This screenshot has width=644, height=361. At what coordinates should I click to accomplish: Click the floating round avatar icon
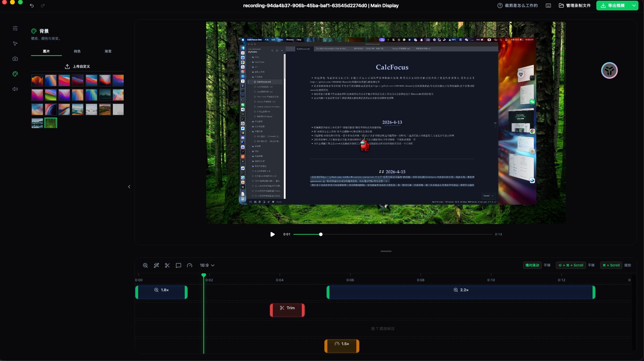pos(609,71)
